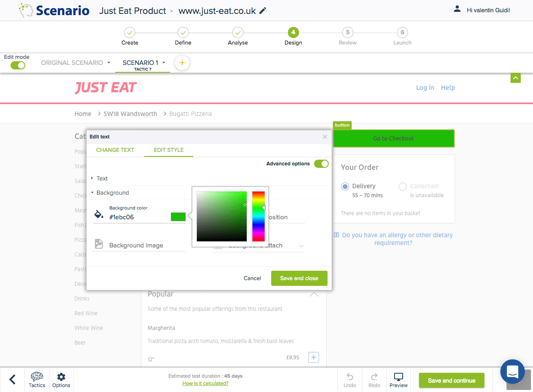This screenshot has height=392, width=533.
Task: Open the SCENARIO 1 dropdown arrow
Action: [164, 63]
